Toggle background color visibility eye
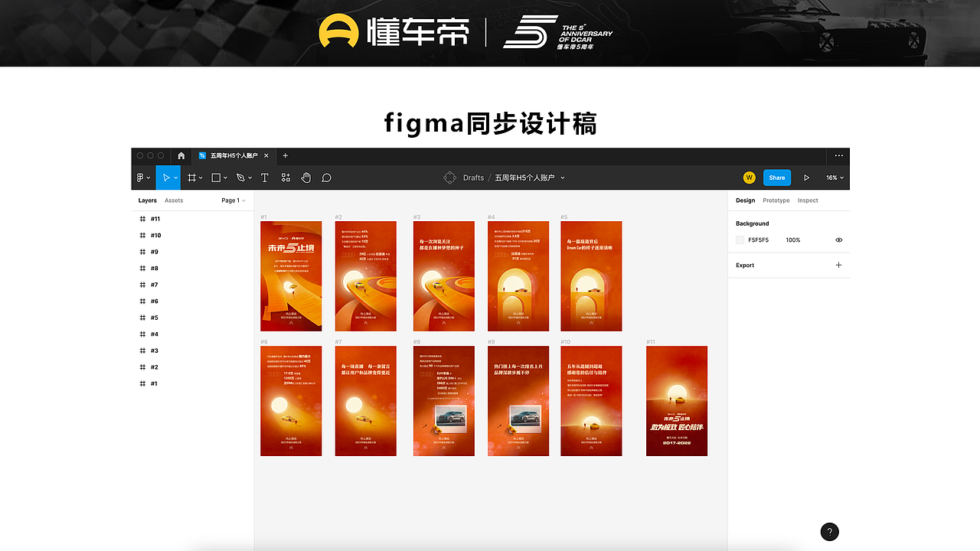 [839, 240]
